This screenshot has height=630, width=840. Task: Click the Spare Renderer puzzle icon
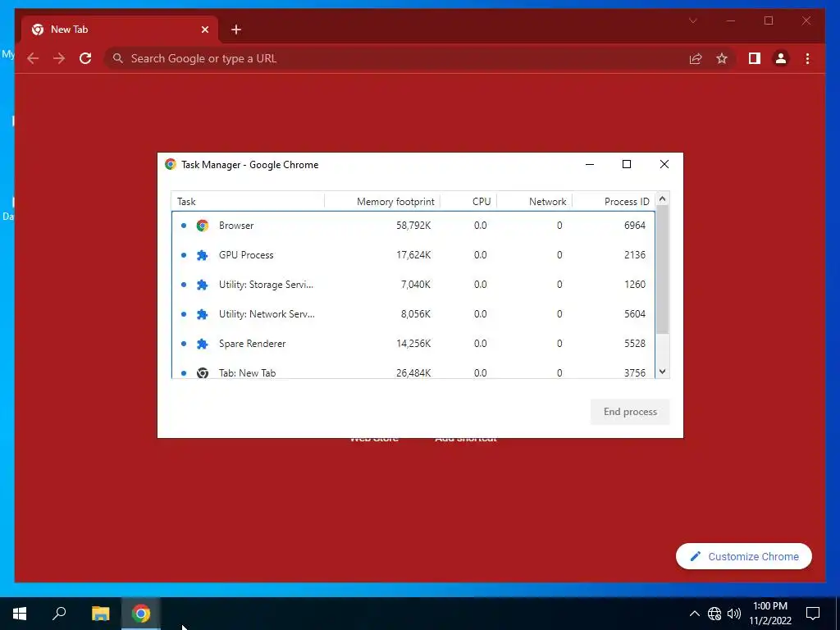pos(202,344)
